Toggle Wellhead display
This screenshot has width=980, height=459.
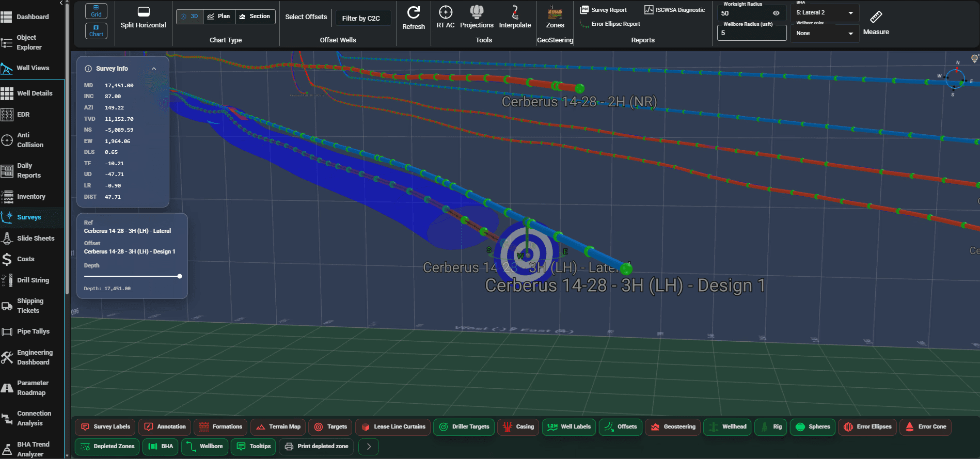(x=728, y=427)
